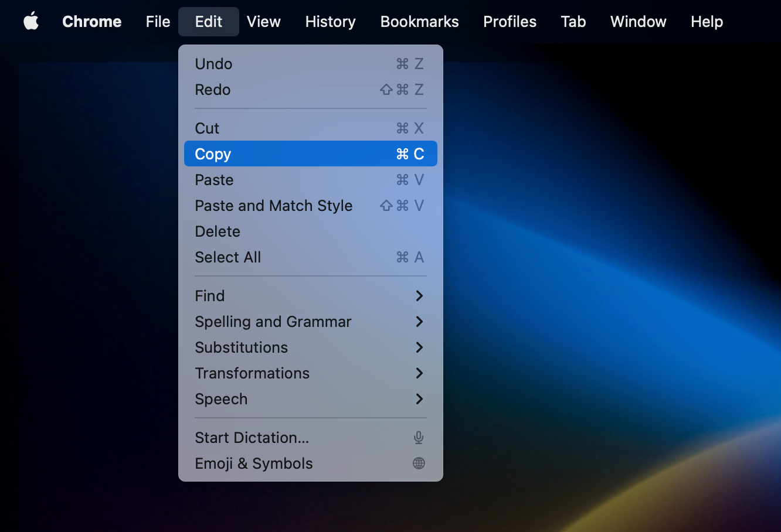Expand the Spelling and Grammar submenu

pos(311,322)
